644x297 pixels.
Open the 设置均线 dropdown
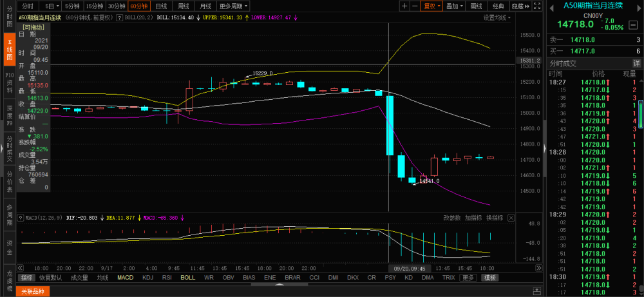(497, 17)
